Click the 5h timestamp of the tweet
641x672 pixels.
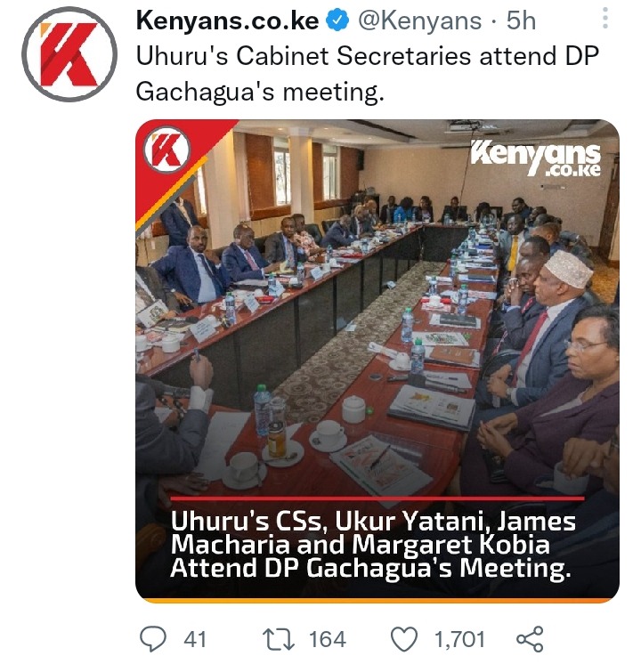(521, 20)
